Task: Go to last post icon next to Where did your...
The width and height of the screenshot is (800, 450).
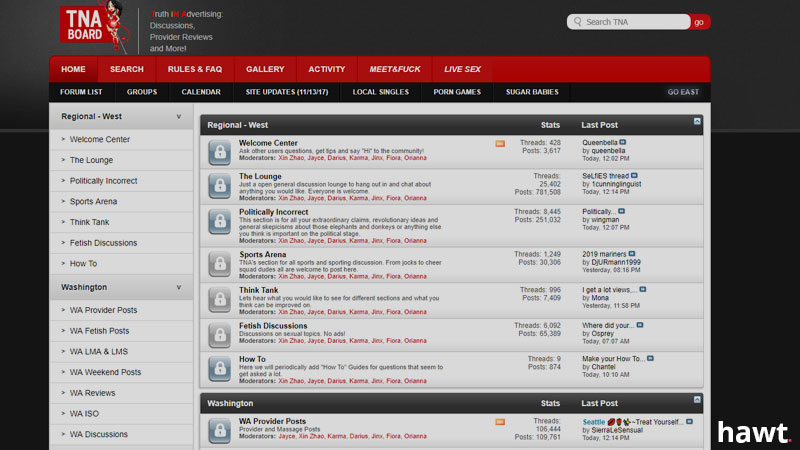Action: 640,325
